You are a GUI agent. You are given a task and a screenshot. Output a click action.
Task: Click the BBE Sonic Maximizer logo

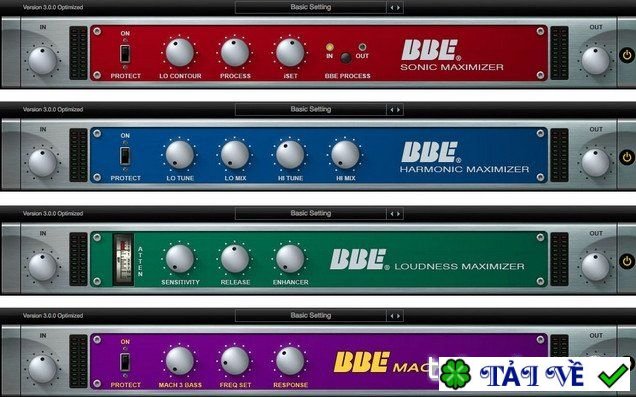pos(430,50)
